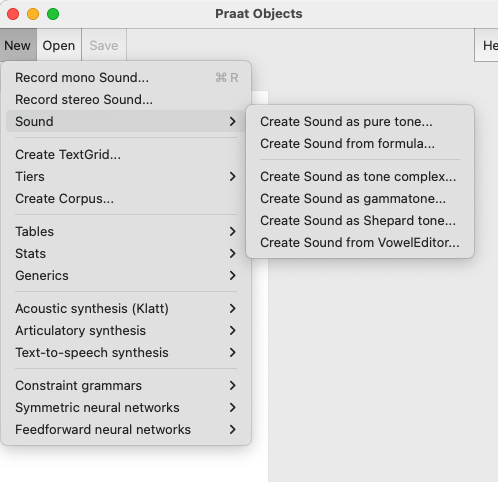498x482 pixels.
Task: Choose Create Corpus...
Action: (126, 199)
